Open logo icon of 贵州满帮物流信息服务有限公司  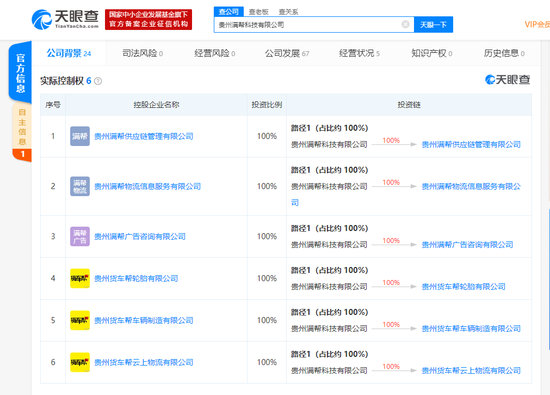(80, 186)
